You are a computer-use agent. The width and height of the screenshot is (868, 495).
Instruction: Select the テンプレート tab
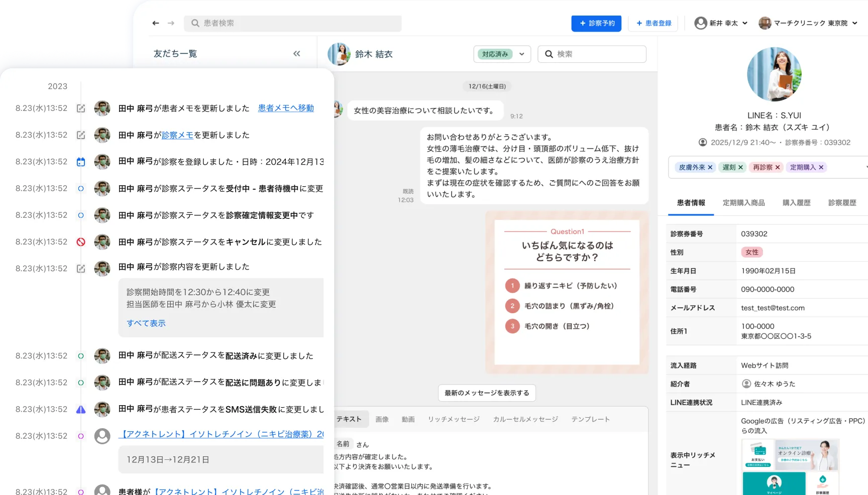tap(591, 419)
